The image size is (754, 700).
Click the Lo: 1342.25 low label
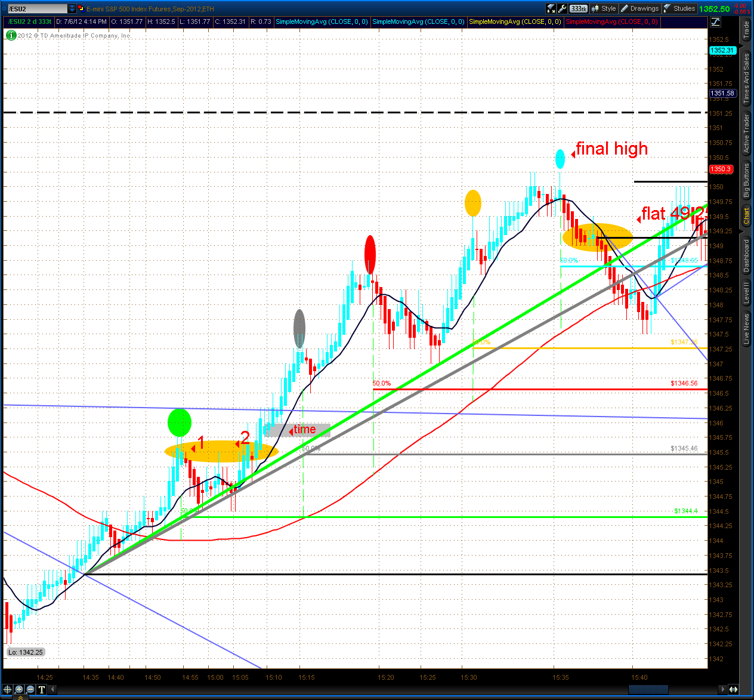coord(26,652)
